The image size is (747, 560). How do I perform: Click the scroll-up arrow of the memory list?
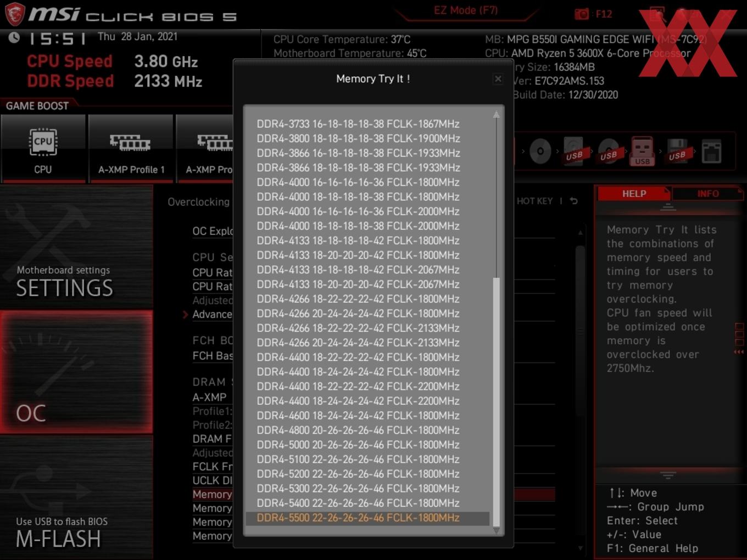[496, 115]
